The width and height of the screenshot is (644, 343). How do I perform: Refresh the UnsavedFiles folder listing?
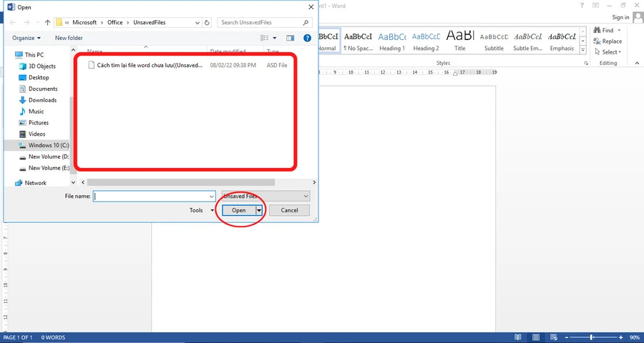coord(207,23)
